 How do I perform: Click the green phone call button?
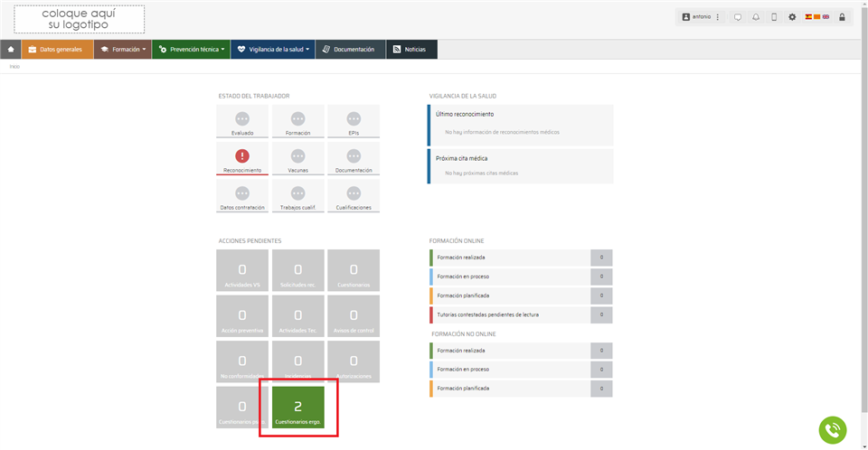[833, 430]
